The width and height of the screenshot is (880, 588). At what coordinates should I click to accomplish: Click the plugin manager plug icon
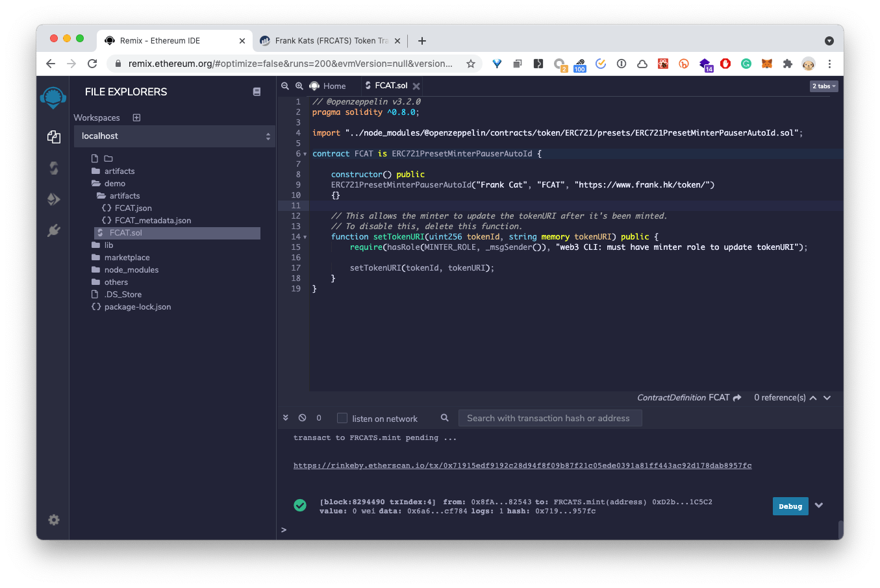[x=54, y=230]
